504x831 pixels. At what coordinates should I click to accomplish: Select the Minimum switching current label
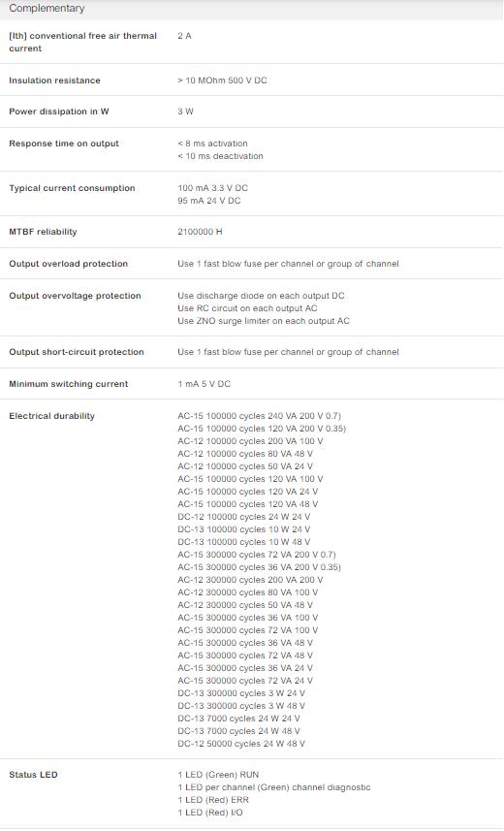click(x=69, y=384)
